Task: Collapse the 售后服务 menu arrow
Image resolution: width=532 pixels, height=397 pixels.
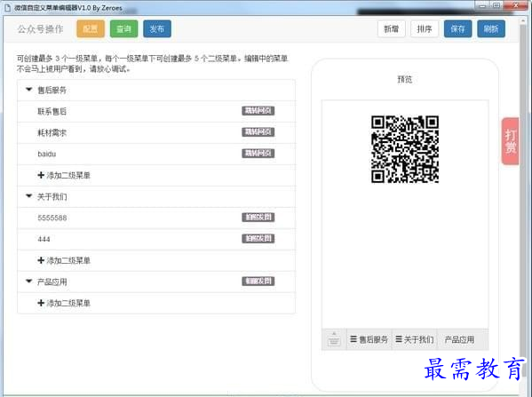Action: pos(28,90)
